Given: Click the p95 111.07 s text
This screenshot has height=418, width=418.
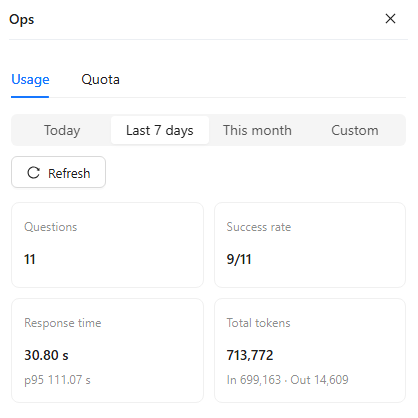Looking at the screenshot, I should pos(57,380).
